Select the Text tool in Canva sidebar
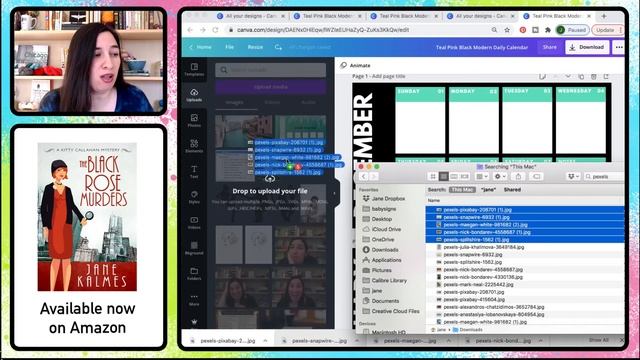This screenshot has width=640, height=360. click(x=194, y=171)
